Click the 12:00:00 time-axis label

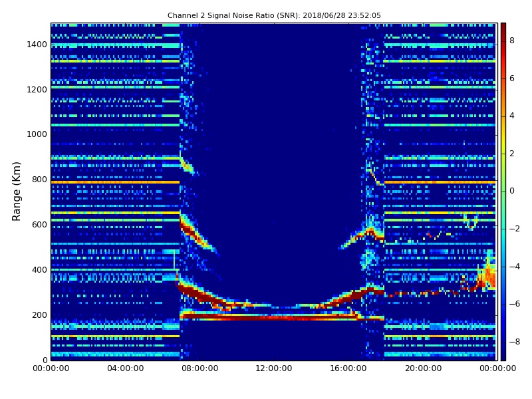point(274,368)
